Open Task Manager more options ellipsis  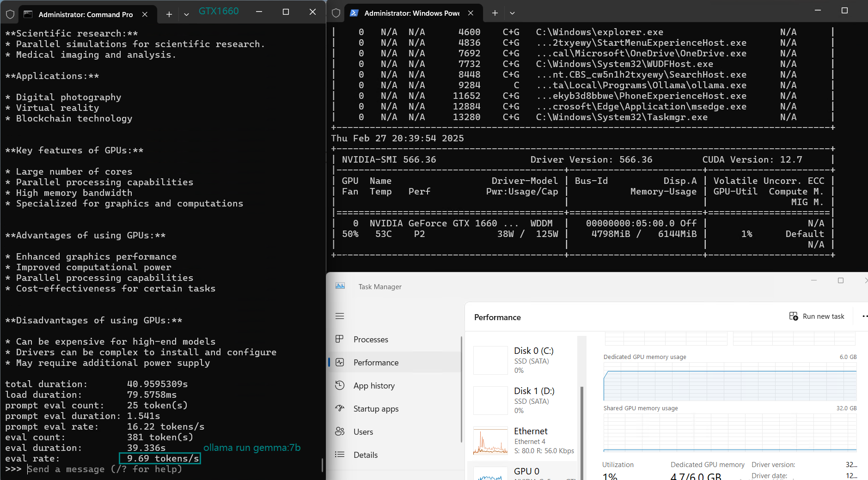click(x=864, y=316)
